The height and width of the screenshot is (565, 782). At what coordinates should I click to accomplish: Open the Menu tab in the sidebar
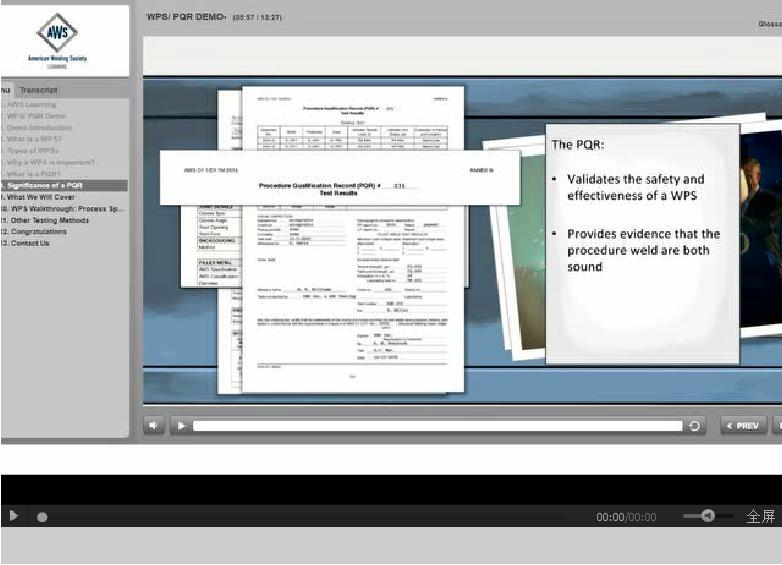click(5, 90)
